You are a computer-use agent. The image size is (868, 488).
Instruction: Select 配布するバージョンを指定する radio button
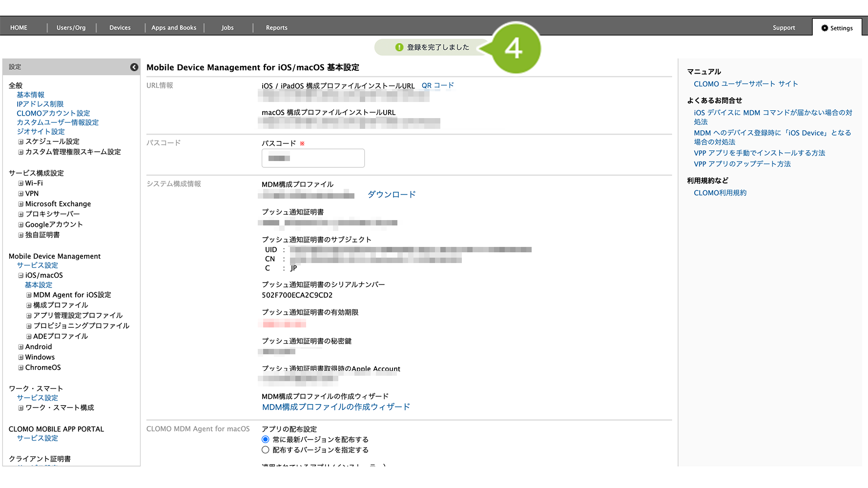tap(266, 450)
